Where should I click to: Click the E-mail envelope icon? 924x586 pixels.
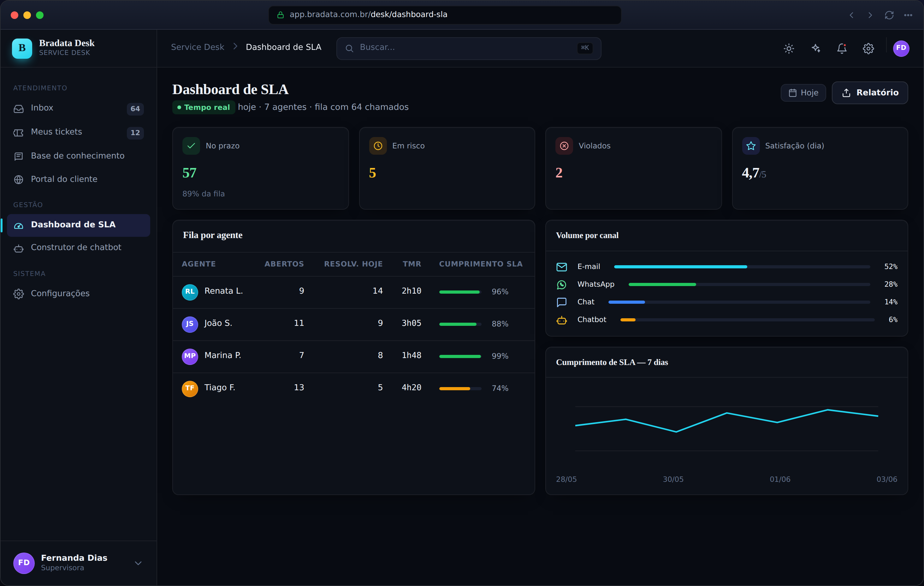click(561, 267)
